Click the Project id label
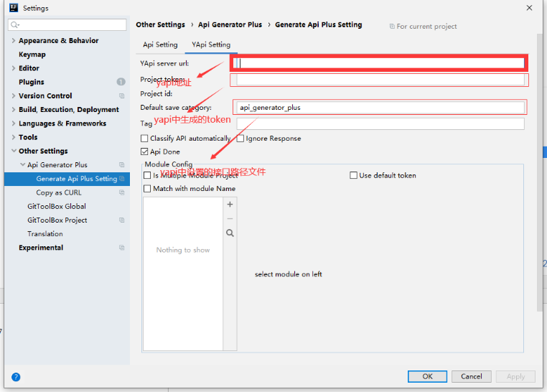Viewport: 547px width, 392px height. 156,94
